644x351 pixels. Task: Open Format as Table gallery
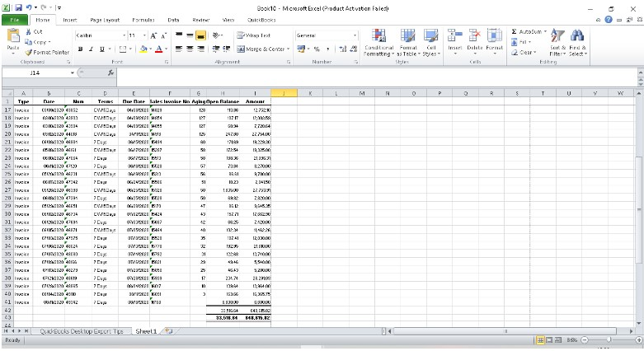tap(408, 43)
